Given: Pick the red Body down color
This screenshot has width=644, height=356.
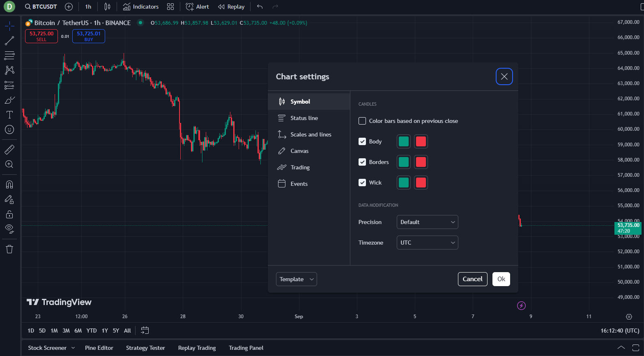Looking at the screenshot, I should (421, 141).
